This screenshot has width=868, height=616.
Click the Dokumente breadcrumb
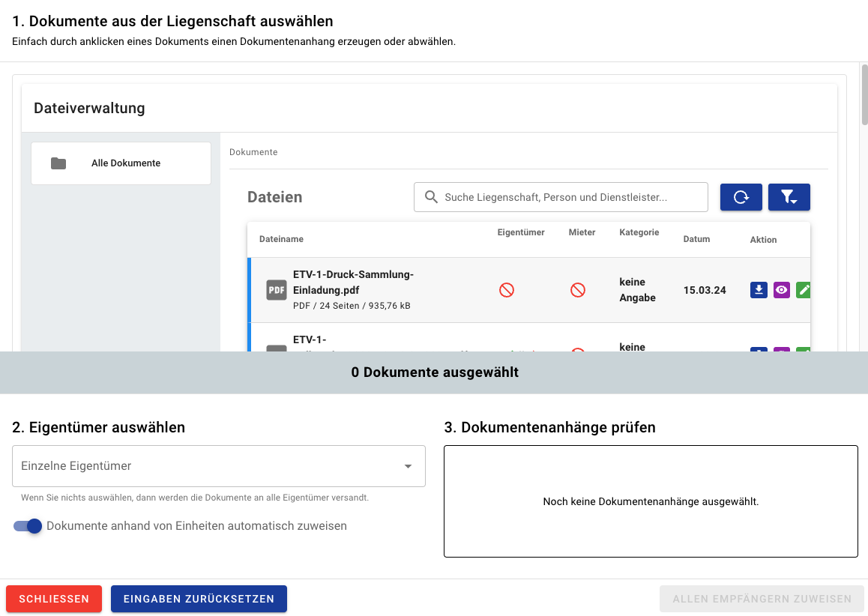click(x=253, y=152)
